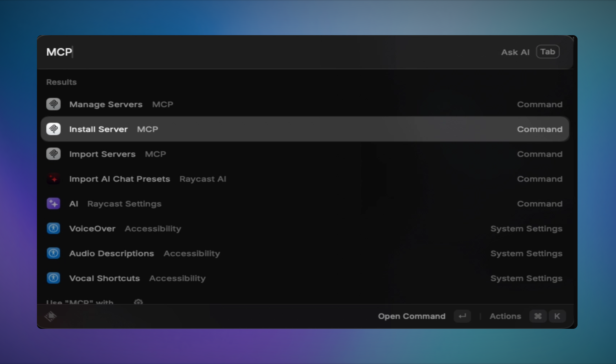Click the Raycast AI subtitle text
The image size is (616, 364).
202,179
